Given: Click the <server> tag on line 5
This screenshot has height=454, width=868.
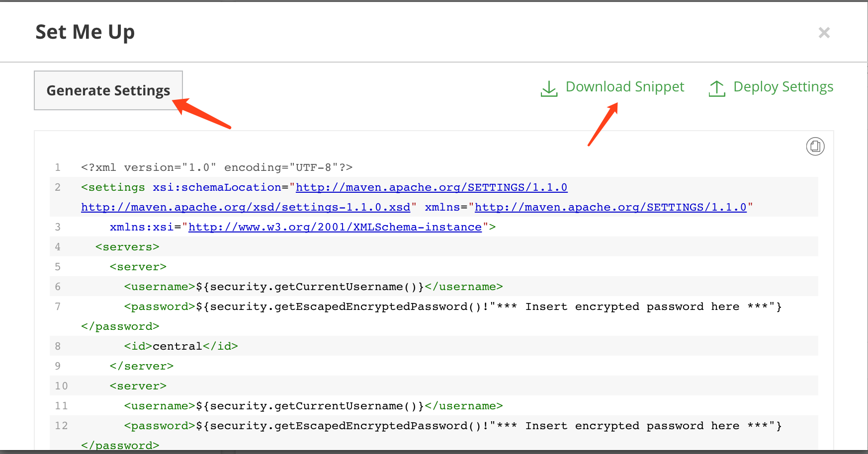Looking at the screenshot, I should [138, 267].
